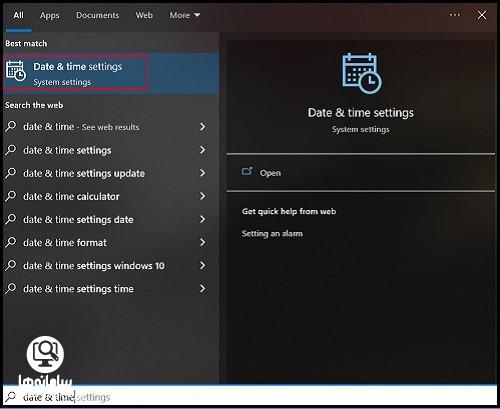Image resolution: width=500 pixels, height=409 pixels.
Task: Expand chevron for 'date & time format'
Action: coord(202,242)
